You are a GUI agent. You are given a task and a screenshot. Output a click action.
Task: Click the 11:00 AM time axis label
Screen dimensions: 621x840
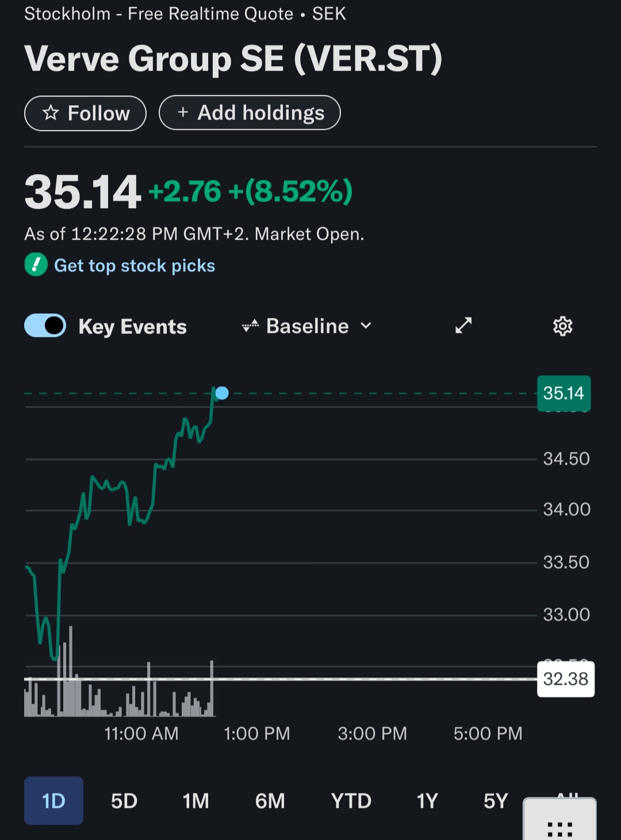(x=141, y=734)
